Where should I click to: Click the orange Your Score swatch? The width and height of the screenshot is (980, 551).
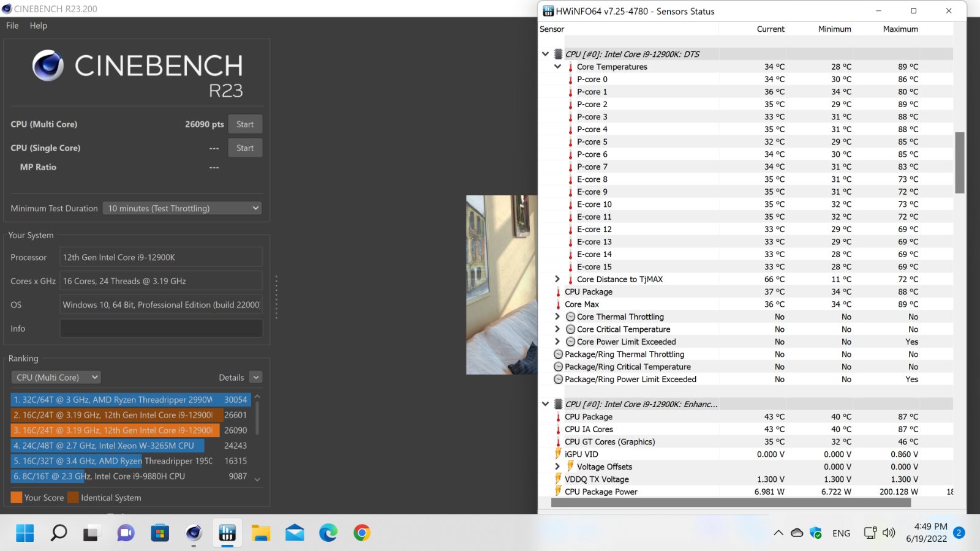17,497
